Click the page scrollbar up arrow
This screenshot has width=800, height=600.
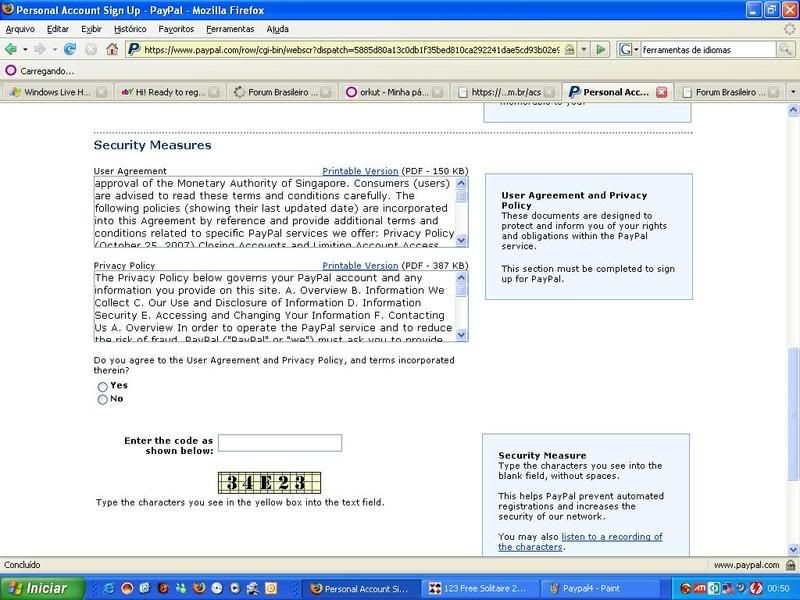(x=793, y=110)
